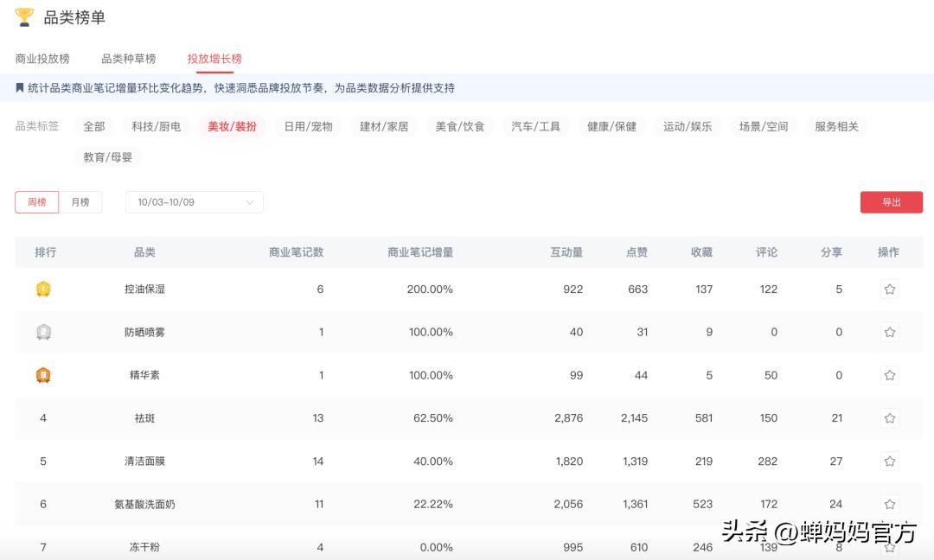
Task: Select the 全部 category filter
Action: (x=93, y=125)
